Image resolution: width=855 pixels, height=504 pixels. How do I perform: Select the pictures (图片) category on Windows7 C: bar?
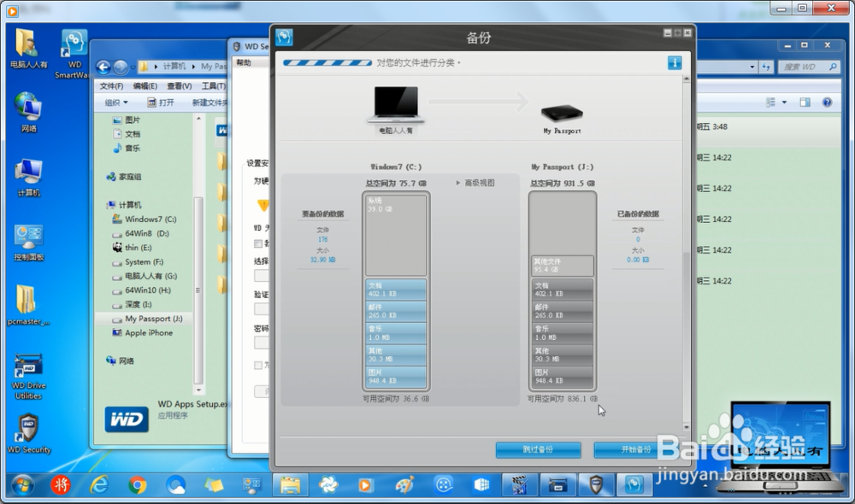(396, 377)
